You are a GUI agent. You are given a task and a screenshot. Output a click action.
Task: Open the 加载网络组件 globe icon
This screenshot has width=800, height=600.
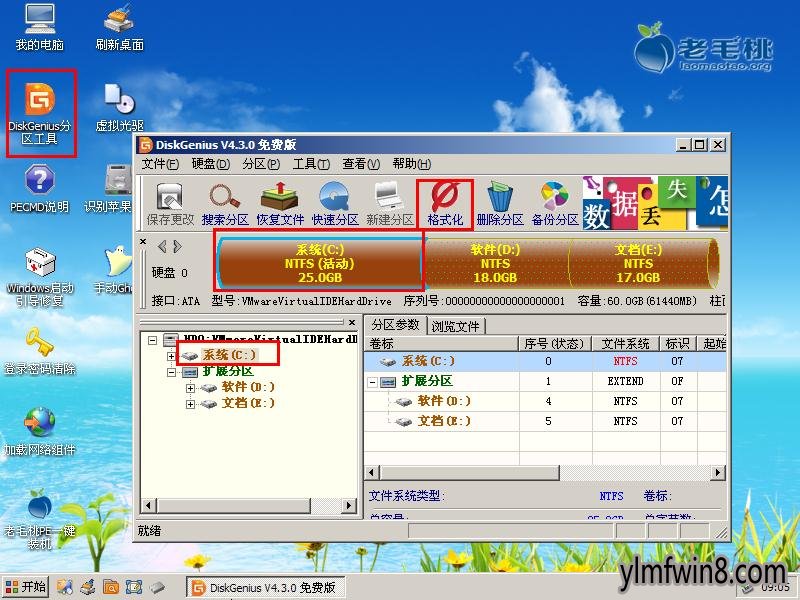[x=40, y=432]
